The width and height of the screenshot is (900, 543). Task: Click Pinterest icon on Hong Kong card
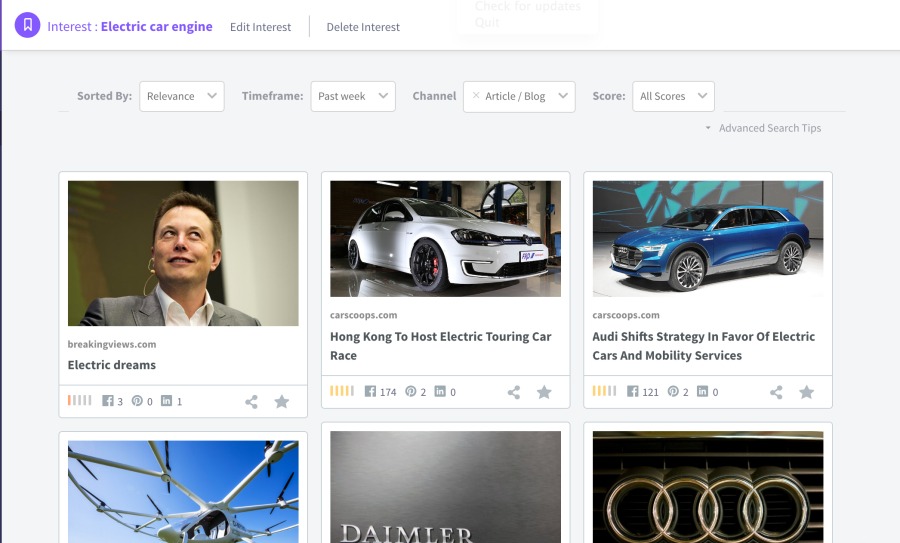click(x=410, y=391)
